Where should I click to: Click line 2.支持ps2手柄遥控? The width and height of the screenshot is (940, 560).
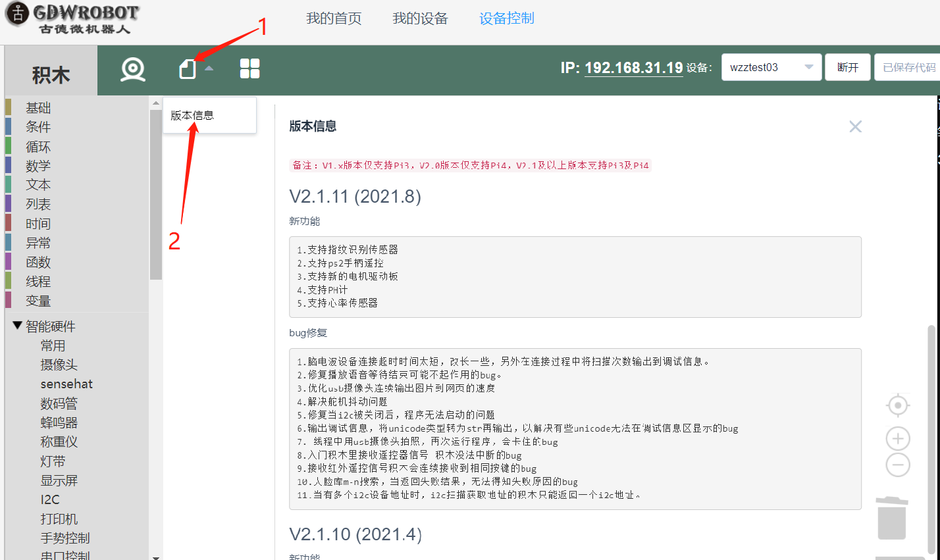tap(340, 263)
